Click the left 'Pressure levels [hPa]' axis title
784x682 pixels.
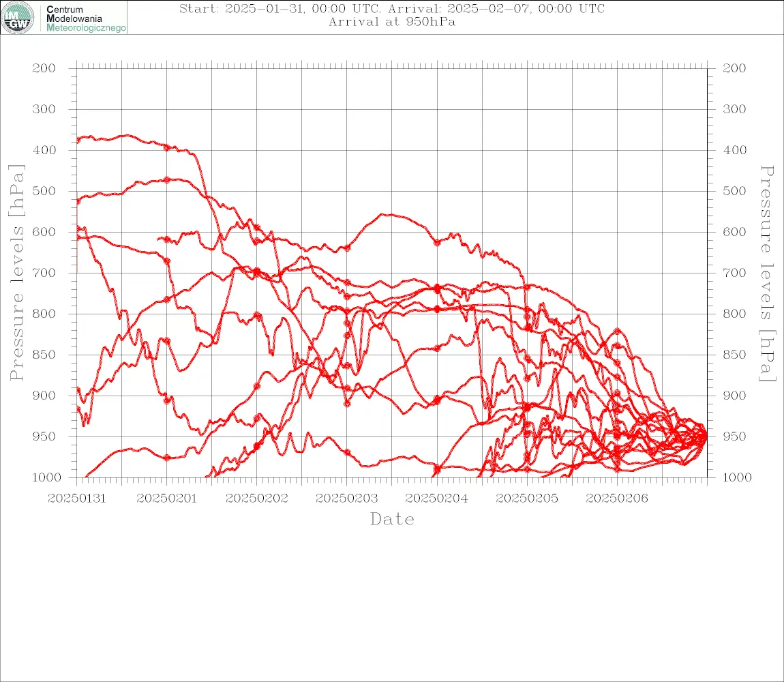click(x=16, y=273)
